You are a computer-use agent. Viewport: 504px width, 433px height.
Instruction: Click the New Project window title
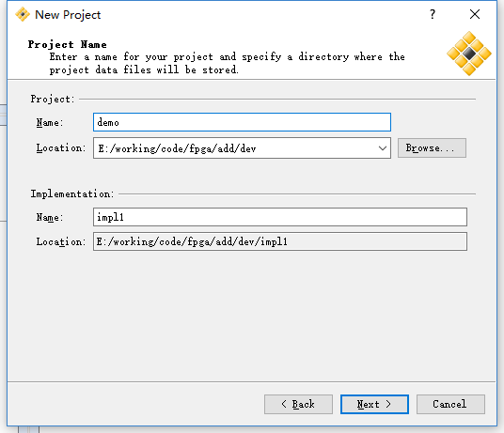tap(68, 15)
